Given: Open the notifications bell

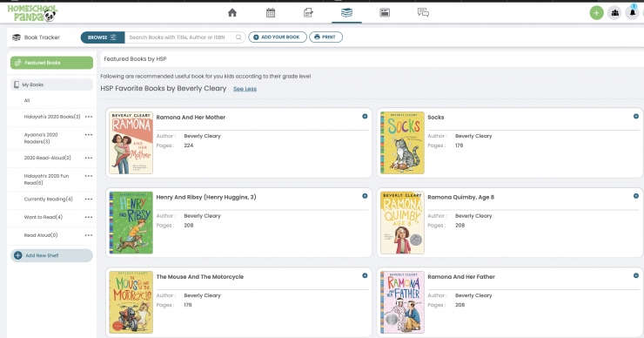Looking at the screenshot, I should pyautogui.click(x=633, y=13).
